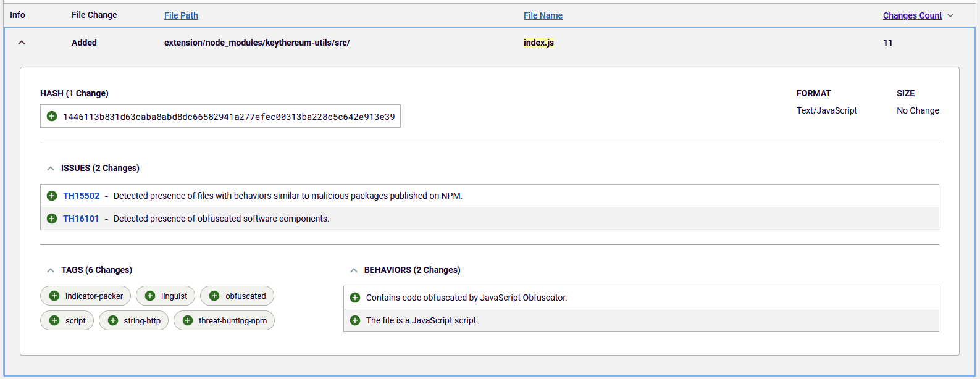Screen dimensions: 980x379
Task: Click the File Change column header
Action: tap(94, 15)
